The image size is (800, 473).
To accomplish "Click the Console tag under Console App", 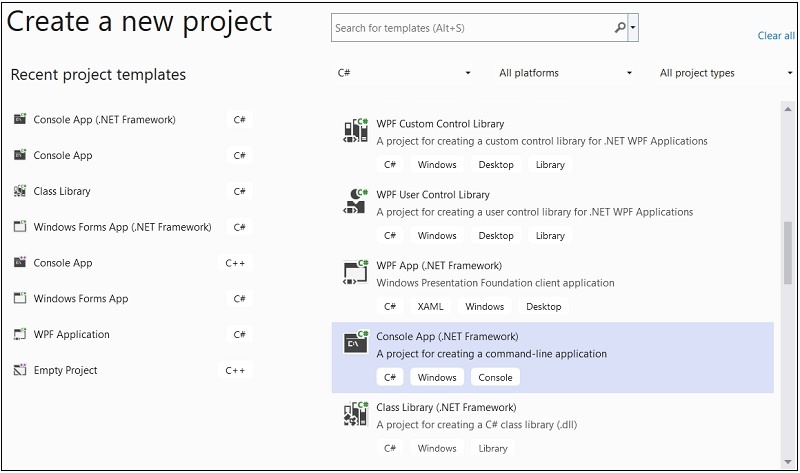I will point(495,378).
